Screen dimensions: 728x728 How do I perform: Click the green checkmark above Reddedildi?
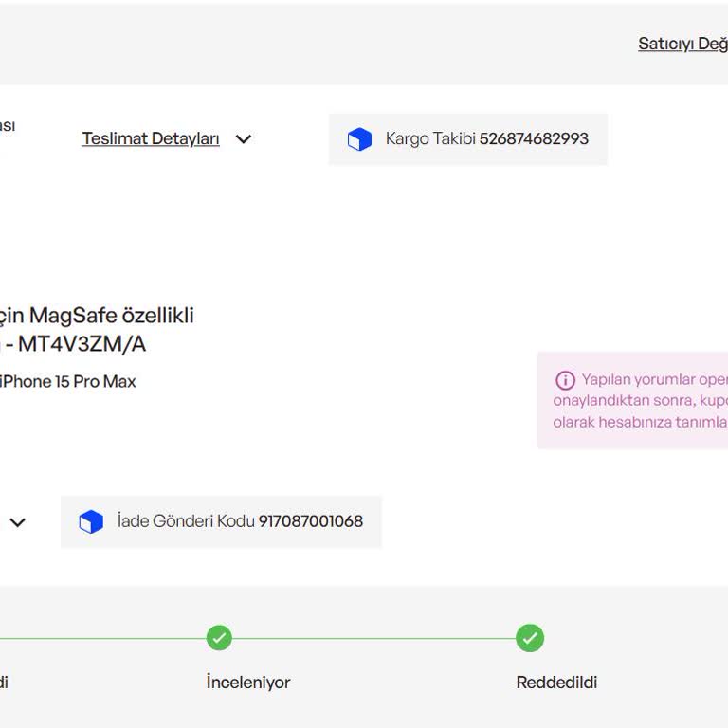pos(530,638)
